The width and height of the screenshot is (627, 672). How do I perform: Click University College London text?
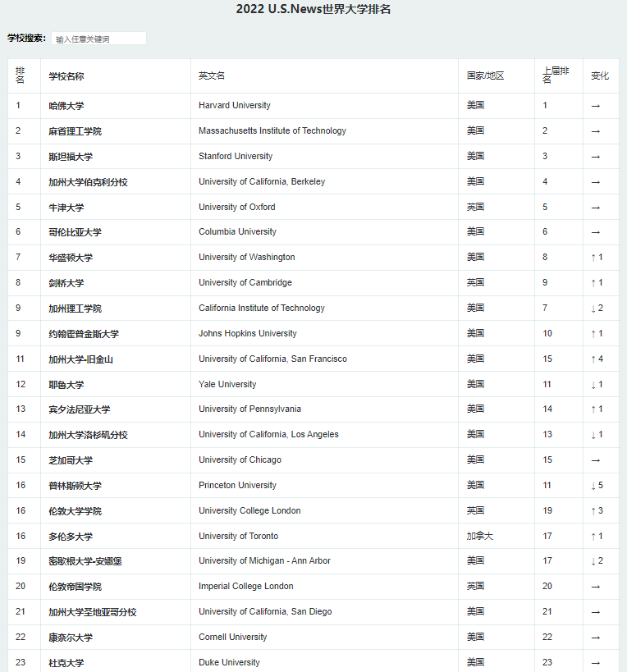pos(249,511)
